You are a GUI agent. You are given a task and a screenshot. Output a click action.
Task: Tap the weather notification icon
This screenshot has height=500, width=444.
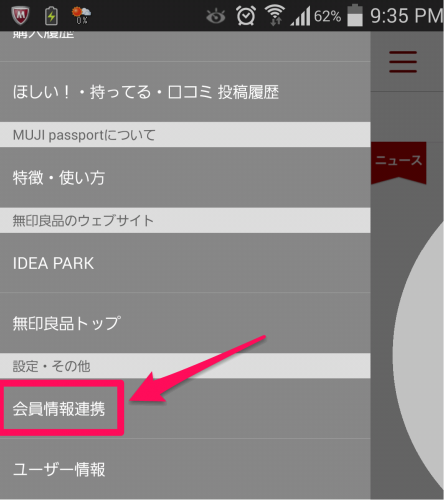click(x=81, y=15)
